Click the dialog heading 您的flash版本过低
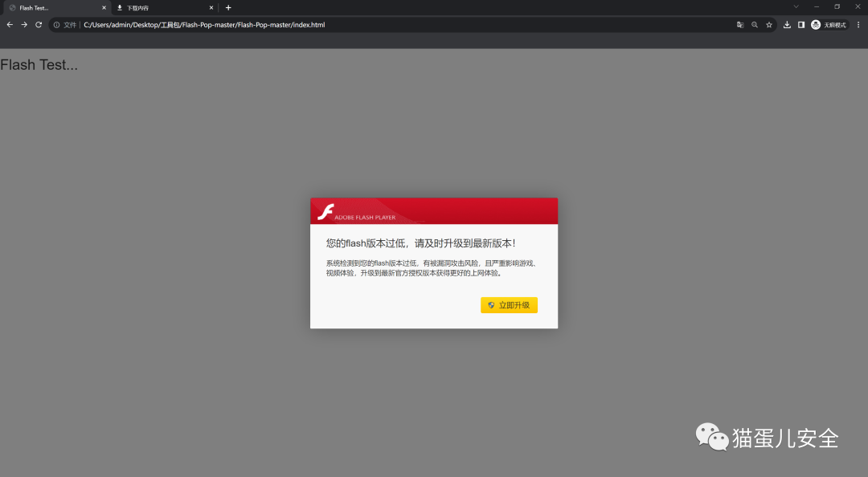Viewport: 868px width, 477px height. [420, 243]
